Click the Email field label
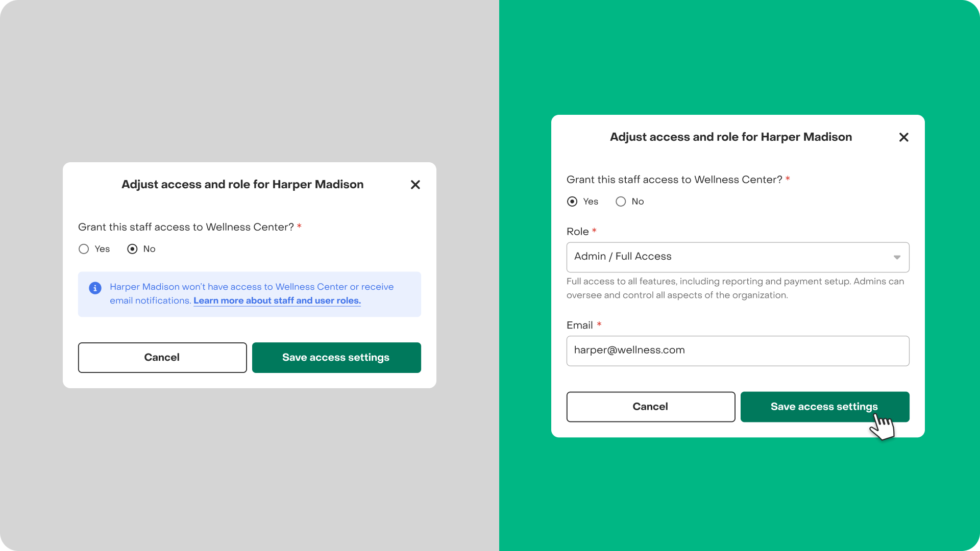980x551 pixels. (579, 325)
